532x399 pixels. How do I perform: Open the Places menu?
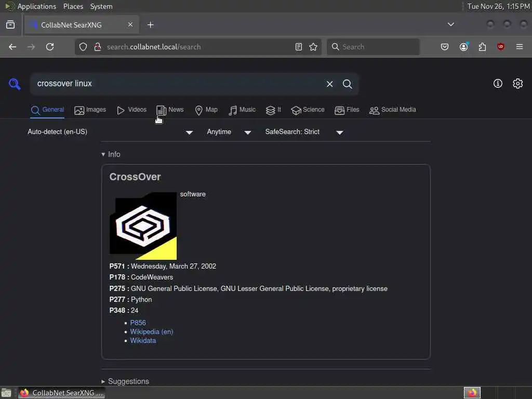(x=73, y=6)
